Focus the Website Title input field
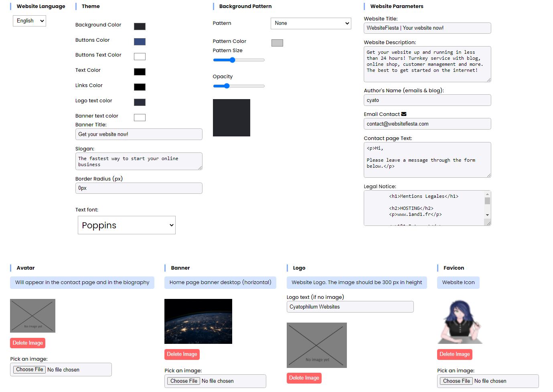 [x=427, y=28]
